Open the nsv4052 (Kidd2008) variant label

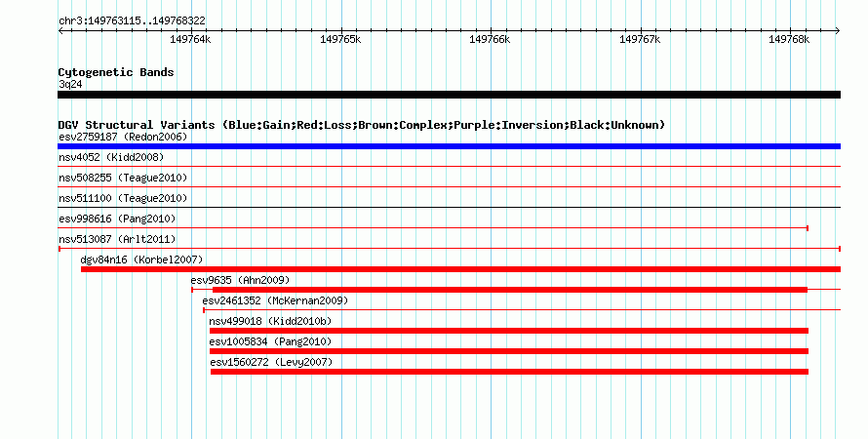(x=111, y=157)
